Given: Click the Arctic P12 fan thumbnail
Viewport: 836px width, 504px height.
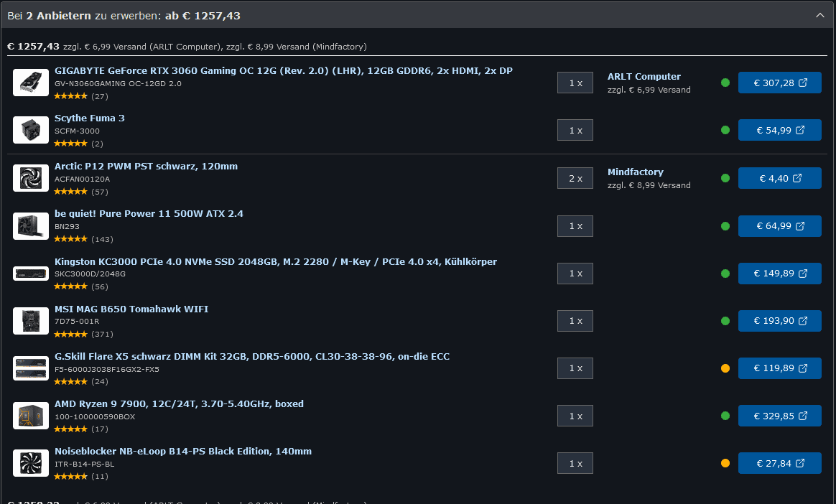Looking at the screenshot, I should (x=31, y=178).
